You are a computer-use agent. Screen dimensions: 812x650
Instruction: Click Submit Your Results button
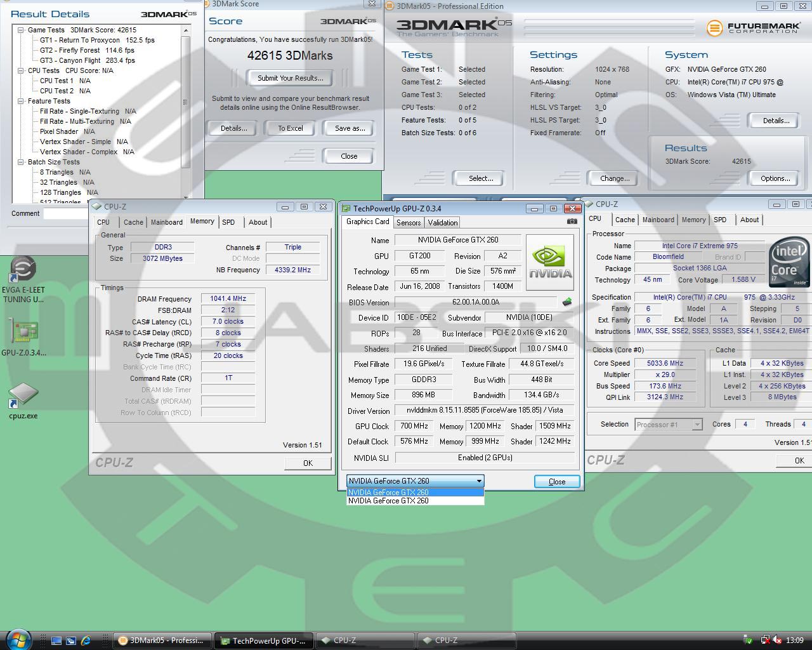pyautogui.click(x=291, y=78)
